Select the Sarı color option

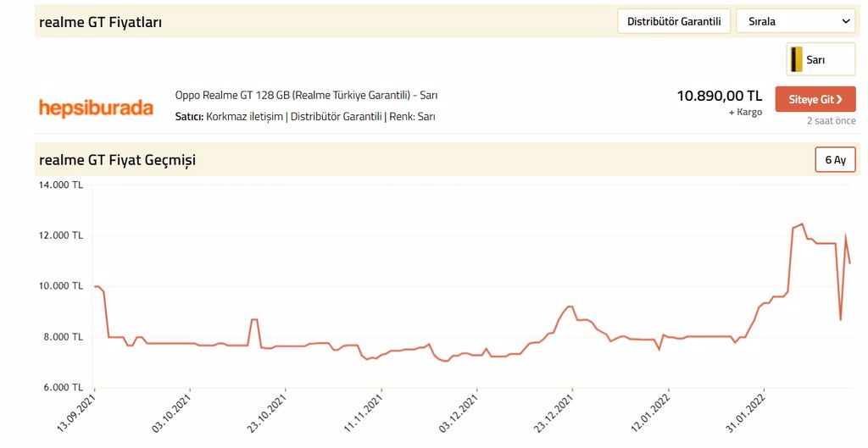[x=821, y=59]
